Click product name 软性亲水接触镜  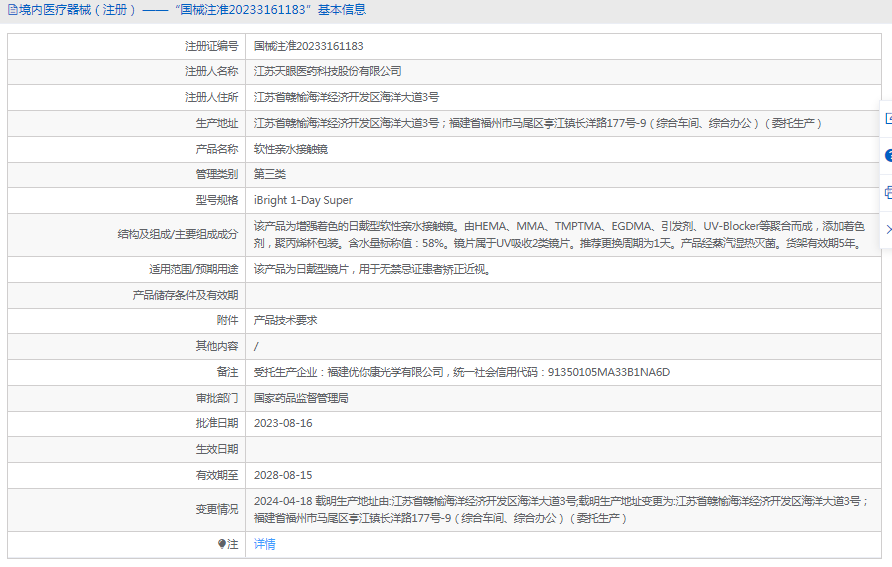pyautogui.click(x=291, y=149)
